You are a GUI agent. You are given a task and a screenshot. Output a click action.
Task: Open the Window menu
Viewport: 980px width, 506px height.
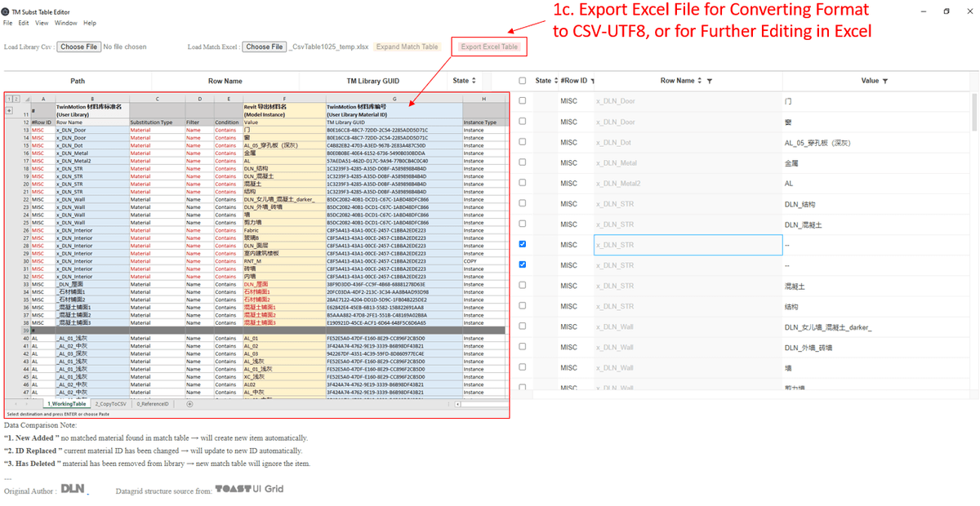coord(66,23)
